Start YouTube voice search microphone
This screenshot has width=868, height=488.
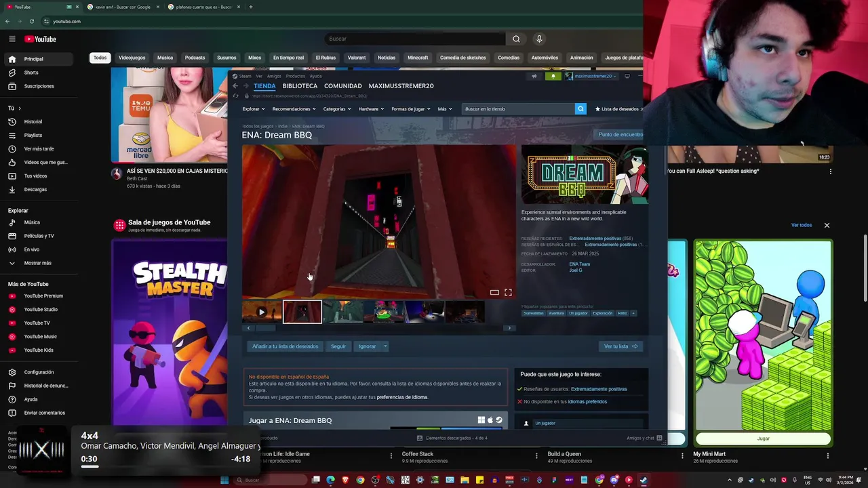click(539, 39)
